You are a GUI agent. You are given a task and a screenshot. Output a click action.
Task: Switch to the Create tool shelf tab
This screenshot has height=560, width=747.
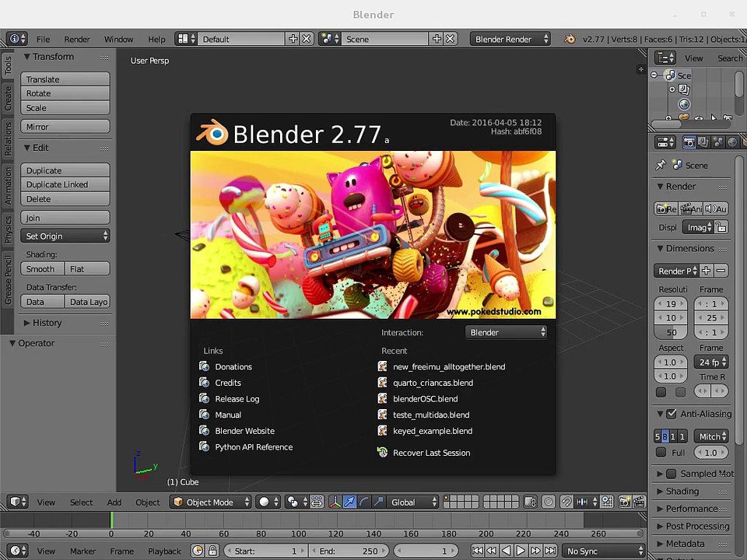coord(8,99)
